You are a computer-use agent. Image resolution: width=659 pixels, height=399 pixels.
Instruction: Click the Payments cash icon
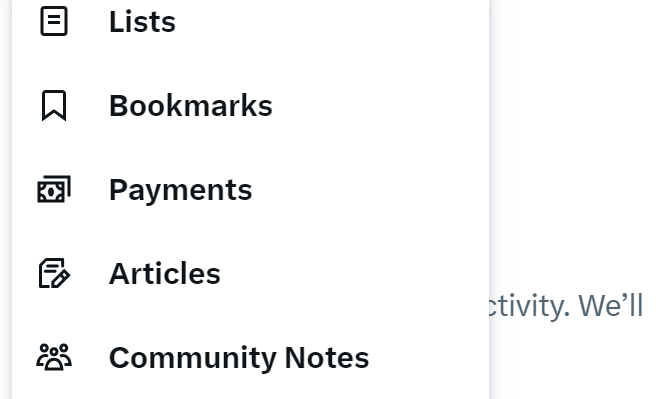pyautogui.click(x=54, y=189)
